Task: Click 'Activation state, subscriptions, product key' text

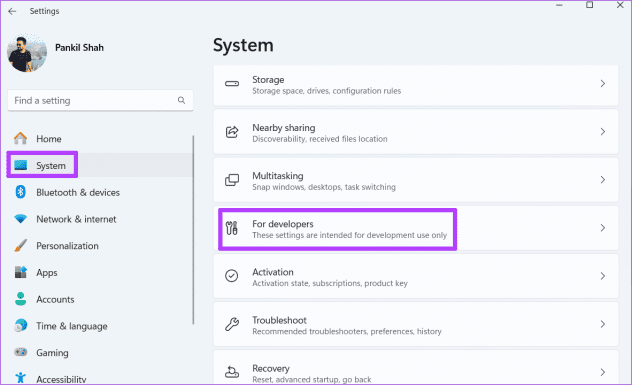Action: [x=330, y=283]
